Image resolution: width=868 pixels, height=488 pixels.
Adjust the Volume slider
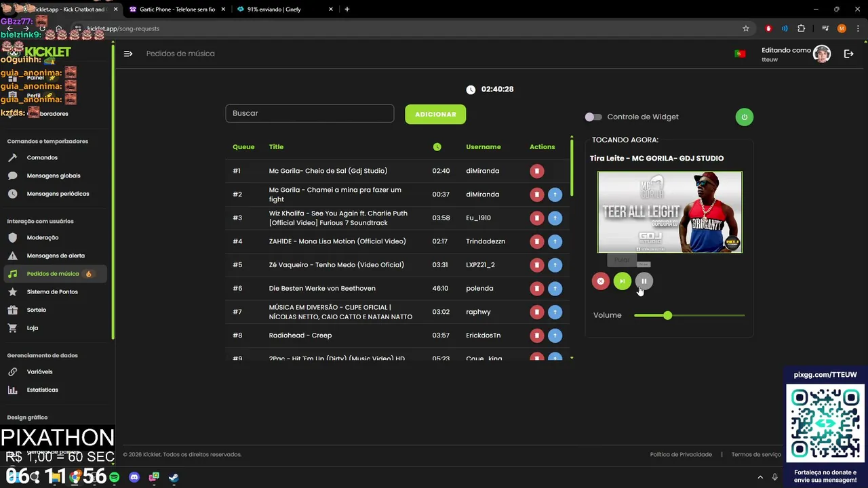(x=689, y=315)
